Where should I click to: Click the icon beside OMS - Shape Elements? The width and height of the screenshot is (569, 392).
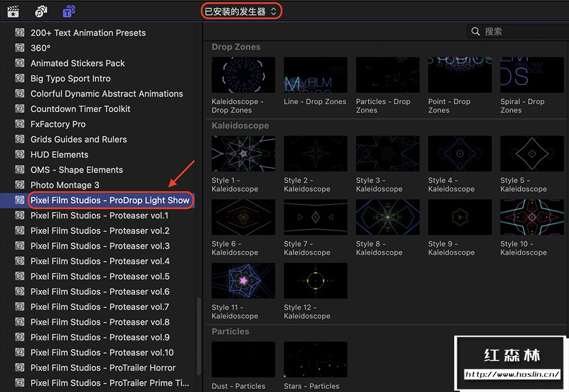(19, 170)
